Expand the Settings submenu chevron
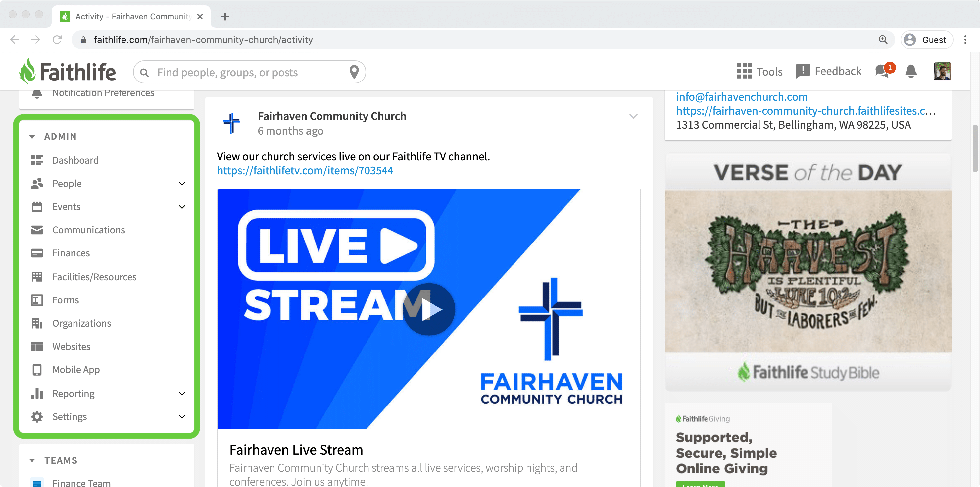Image resolution: width=980 pixels, height=487 pixels. [x=182, y=416]
